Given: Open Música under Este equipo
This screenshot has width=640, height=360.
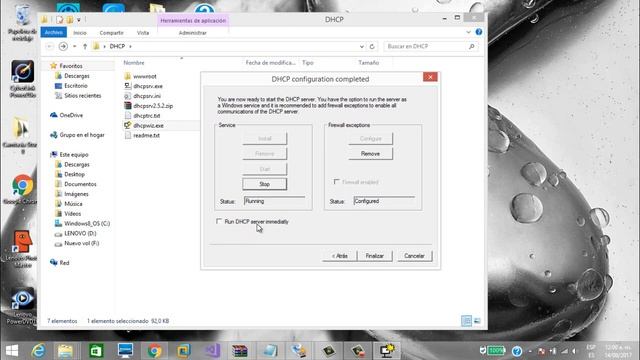Looking at the screenshot, I should pyautogui.click(x=73, y=204).
